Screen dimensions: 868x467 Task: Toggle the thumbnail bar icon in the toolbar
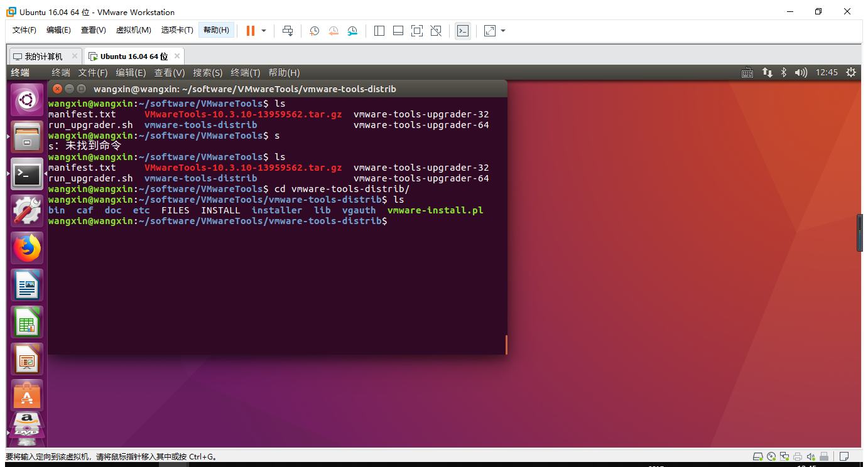398,31
